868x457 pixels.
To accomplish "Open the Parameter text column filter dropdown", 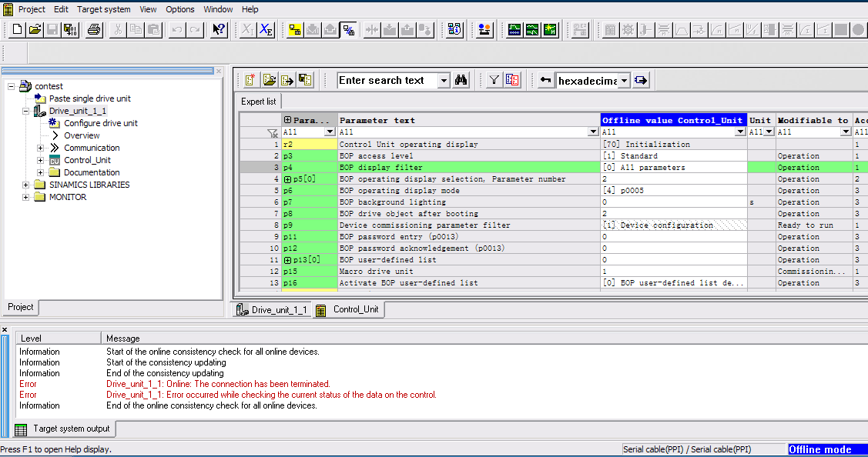I will [x=593, y=132].
